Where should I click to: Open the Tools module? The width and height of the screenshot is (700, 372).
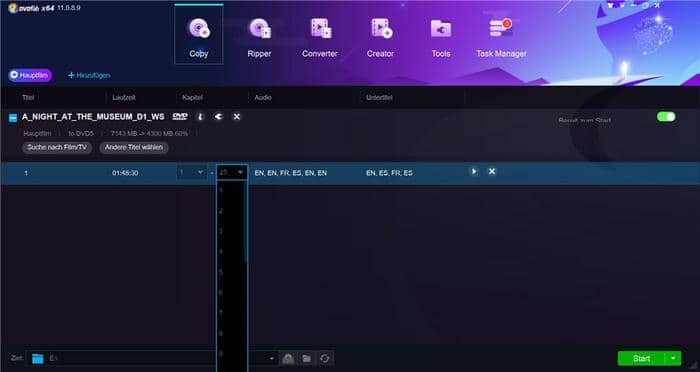[x=441, y=38]
